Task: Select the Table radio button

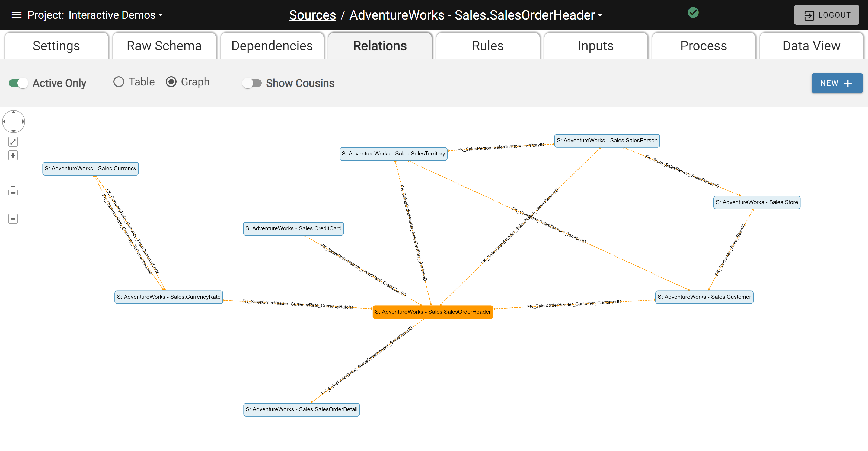Action: tap(119, 82)
